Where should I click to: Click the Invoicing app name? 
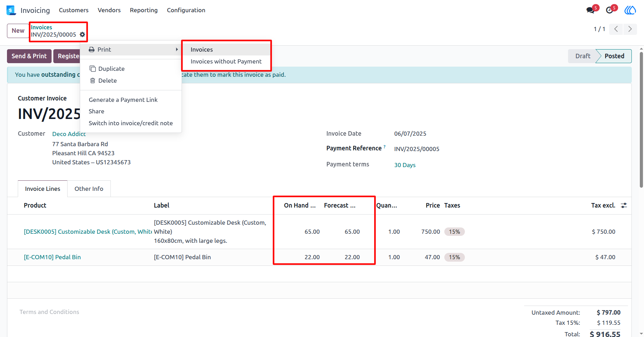click(35, 10)
